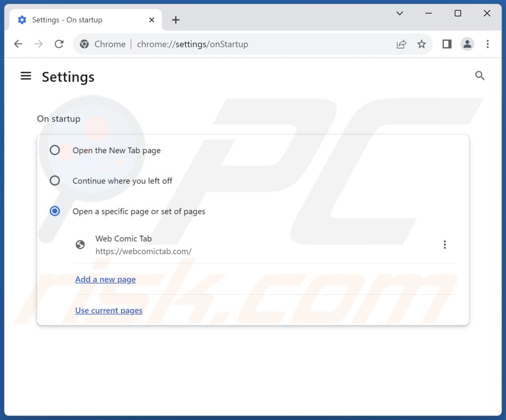Open the Settings hamburger menu
Viewport: 506px width, 420px height.
coord(26,76)
